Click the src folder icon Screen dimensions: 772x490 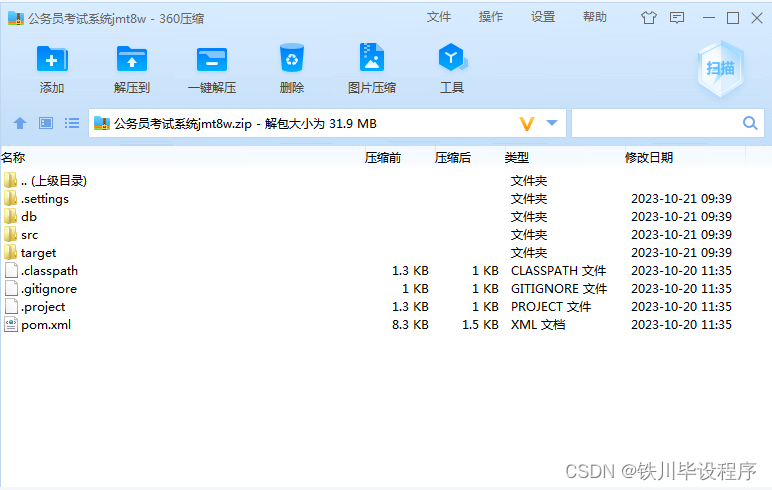[10, 234]
